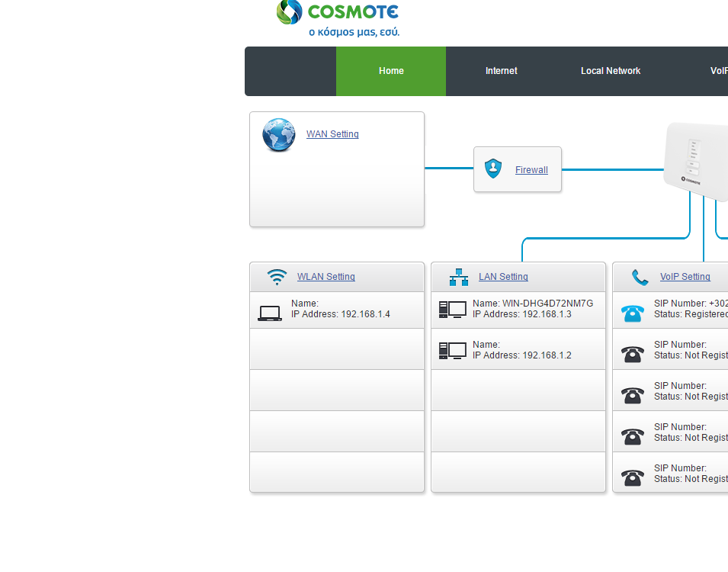Click the VoIP handset icon
Viewport: 728px width, 572px height.
click(640, 278)
